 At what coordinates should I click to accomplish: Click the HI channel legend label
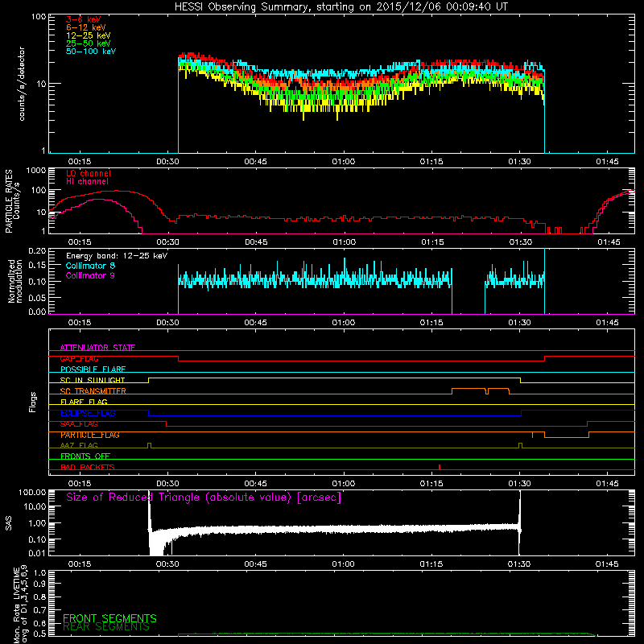87,182
